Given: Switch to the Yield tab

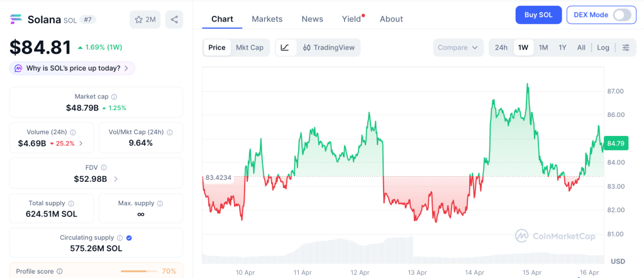Looking at the screenshot, I should coord(351,19).
